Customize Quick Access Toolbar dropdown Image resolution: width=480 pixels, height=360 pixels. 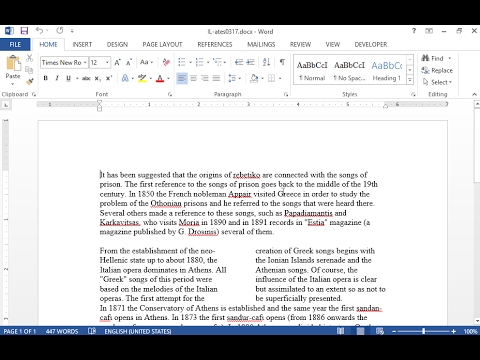pyautogui.click(x=72, y=31)
